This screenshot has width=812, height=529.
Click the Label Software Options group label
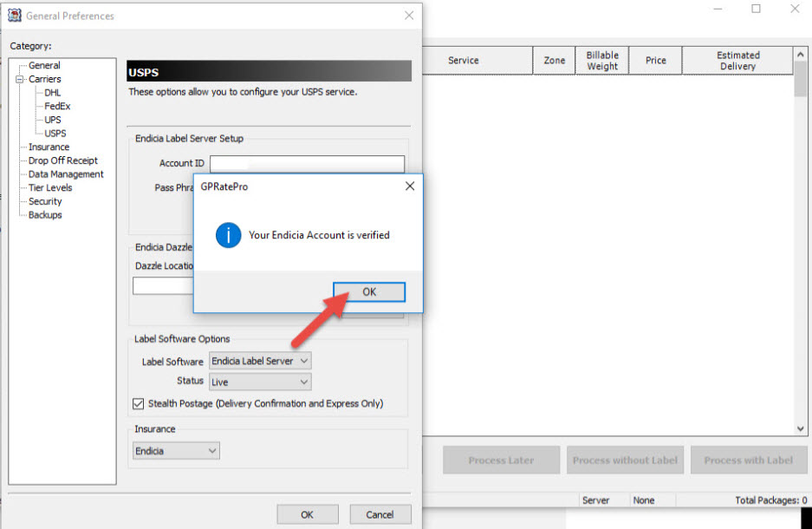click(182, 339)
